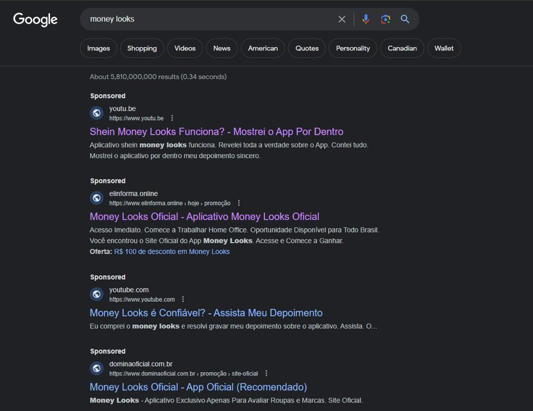533x411 pixels.
Task: Click the "Aplicativo shein money looks funciona" description
Action: [x=229, y=151]
